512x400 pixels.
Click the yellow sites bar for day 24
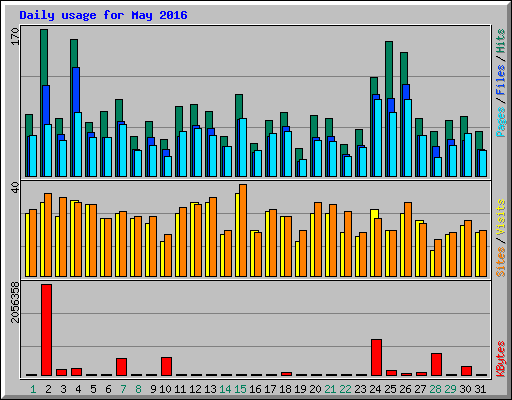click(373, 243)
